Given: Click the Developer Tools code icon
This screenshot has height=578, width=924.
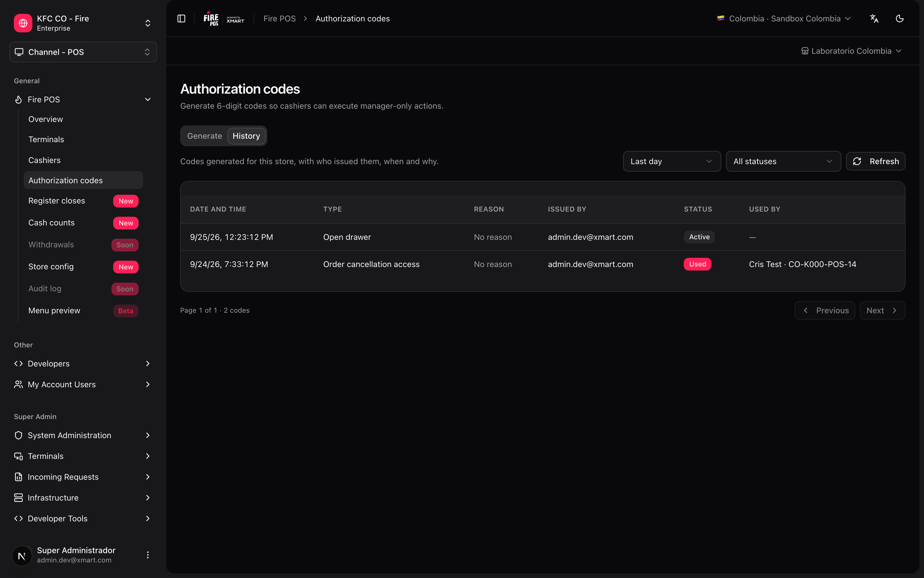Looking at the screenshot, I should coord(18,518).
